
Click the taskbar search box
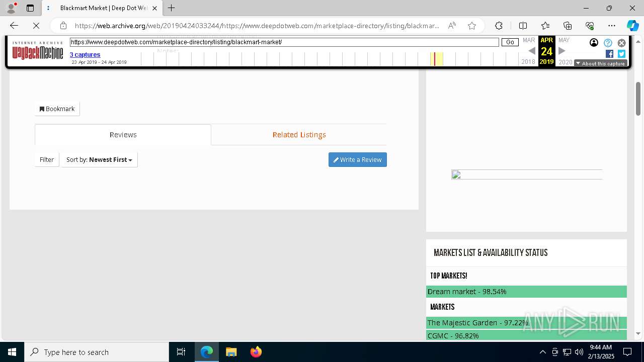pyautogui.click(x=97, y=352)
